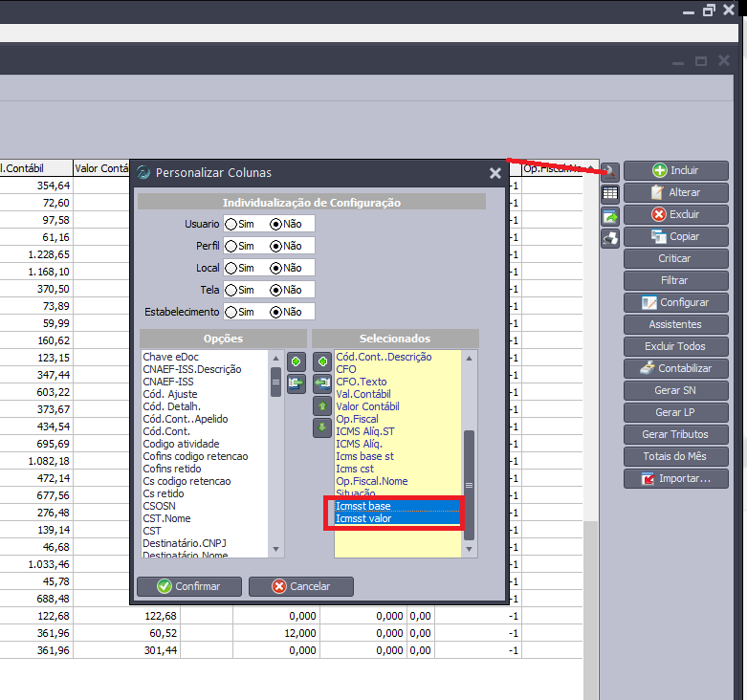The height and width of the screenshot is (700, 747).
Task: Select Não for Usuario
Action: click(x=286, y=224)
